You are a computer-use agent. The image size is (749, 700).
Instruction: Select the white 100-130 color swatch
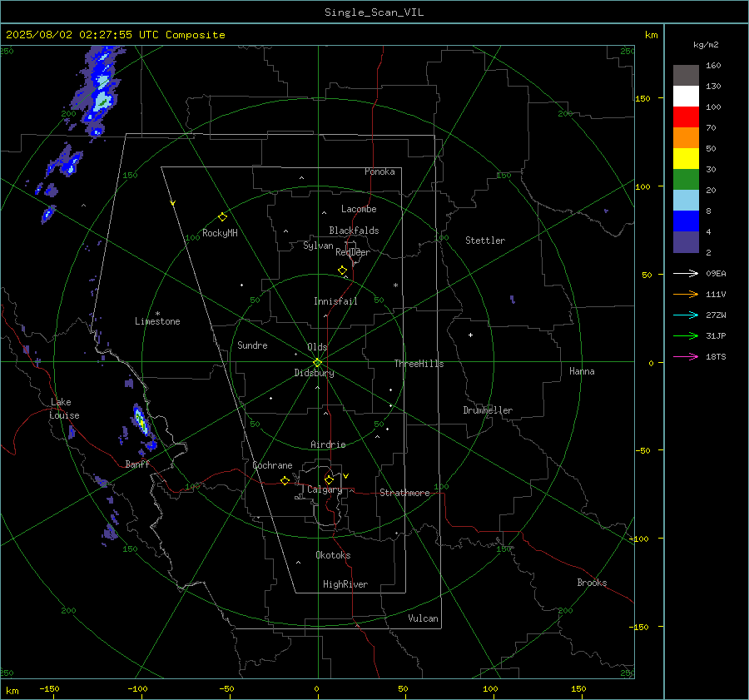(x=686, y=96)
